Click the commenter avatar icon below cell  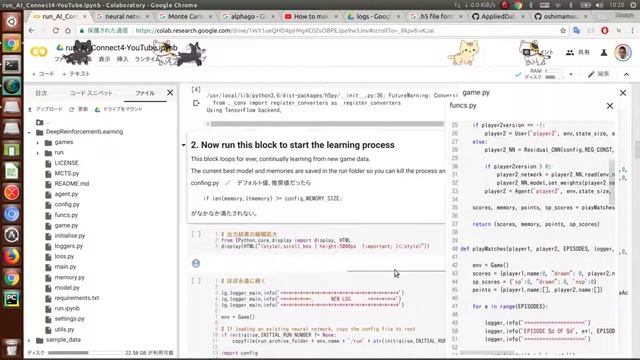(196, 263)
